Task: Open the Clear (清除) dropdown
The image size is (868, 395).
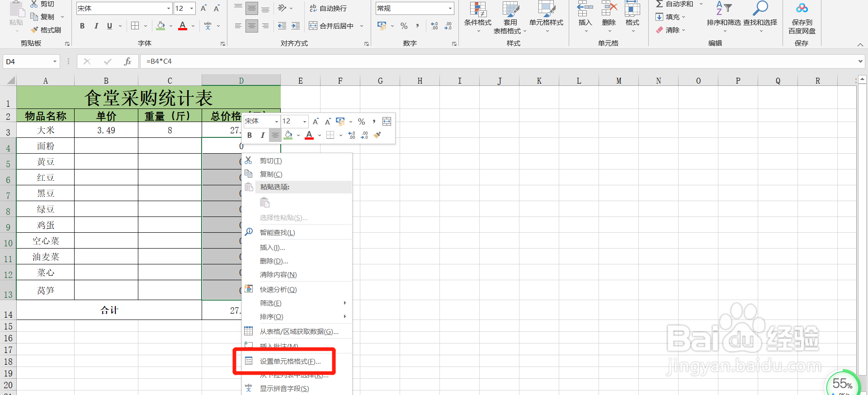Action: pyautogui.click(x=671, y=30)
